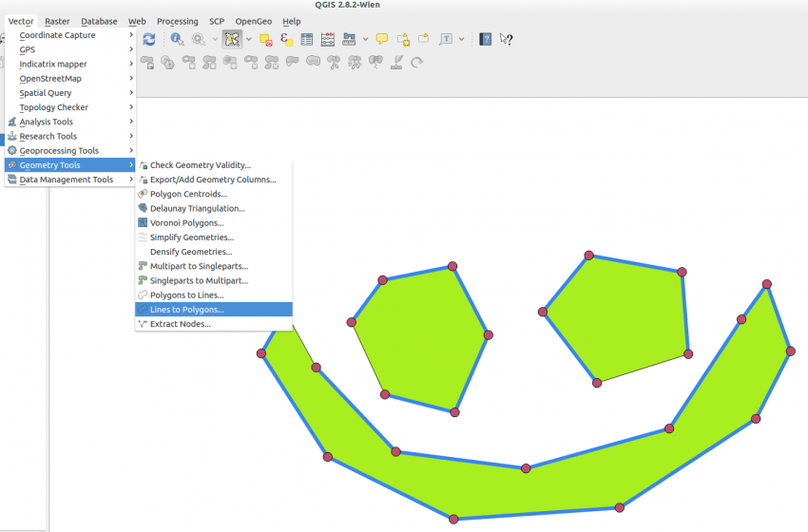Click the Measure ruler tool
Viewport: 808px width, 532px height.
pyautogui.click(x=349, y=39)
